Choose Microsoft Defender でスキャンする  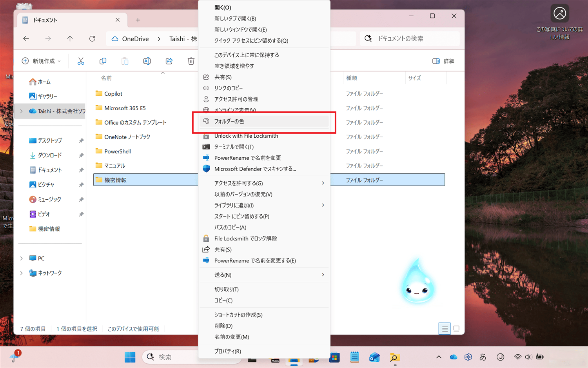[x=264, y=169]
